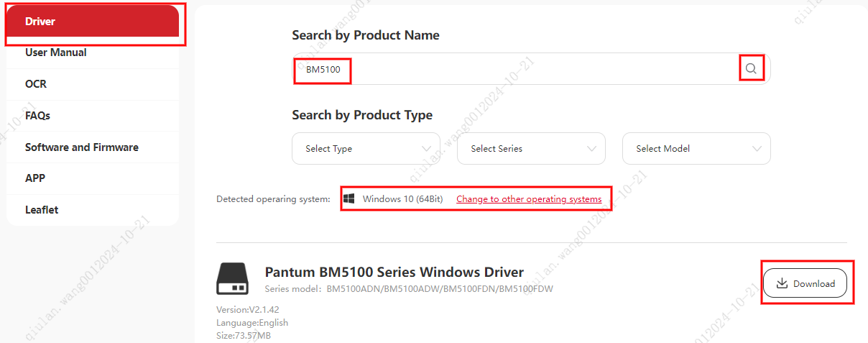Click the product name field containing BM5100
868x343 pixels.
coord(531,69)
